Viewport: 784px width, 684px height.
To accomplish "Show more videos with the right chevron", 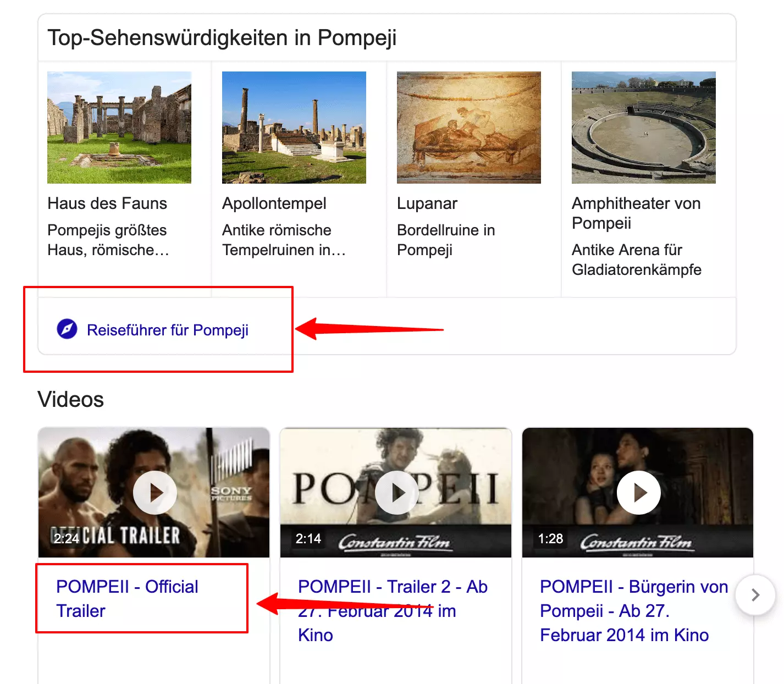I will tap(755, 595).
